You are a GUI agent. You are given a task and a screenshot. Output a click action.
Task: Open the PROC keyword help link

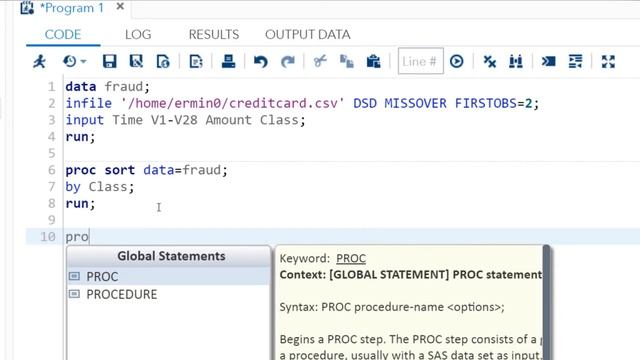[351, 258]
